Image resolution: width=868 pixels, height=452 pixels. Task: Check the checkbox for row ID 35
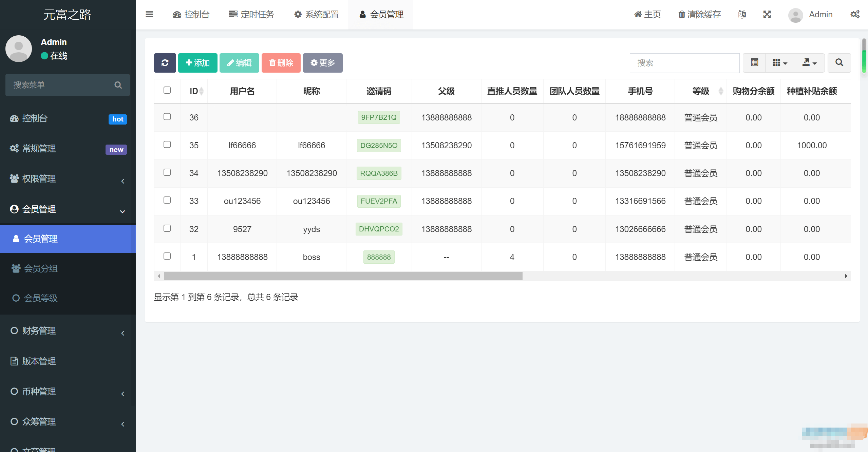[x=167, y=145]
